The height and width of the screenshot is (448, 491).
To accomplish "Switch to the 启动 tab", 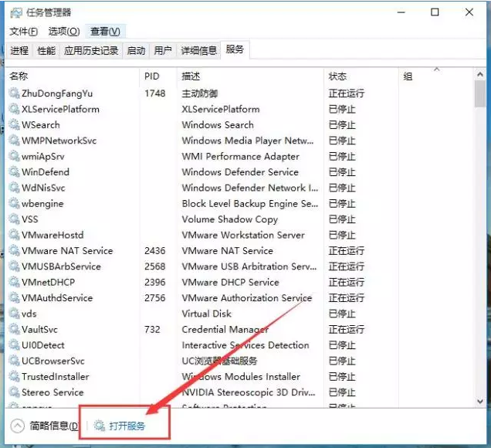I will point(136,50).
